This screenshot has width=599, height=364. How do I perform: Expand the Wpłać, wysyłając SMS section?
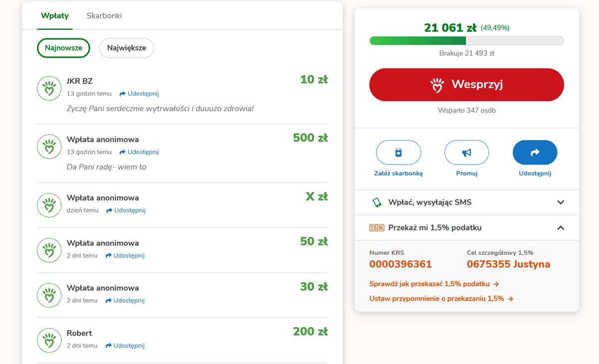click(x=561, y=202)
